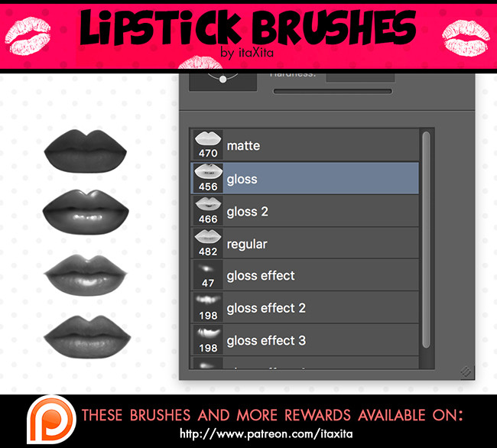Click the Patreon logo icon
This screenshot has height=448, width=497.
click(x=51, y=419)
